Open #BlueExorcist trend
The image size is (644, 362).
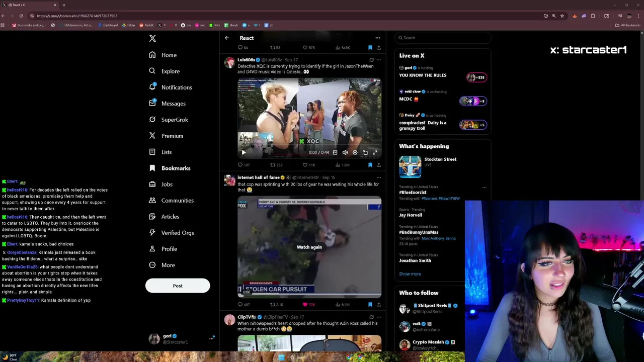tap(413, 192)
